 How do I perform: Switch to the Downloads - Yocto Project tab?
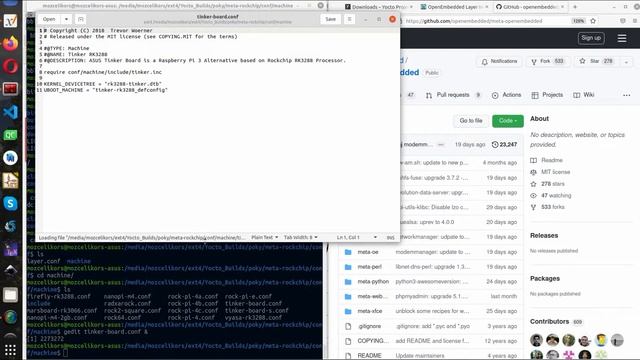pyautogui.click(x=379, y=7)
